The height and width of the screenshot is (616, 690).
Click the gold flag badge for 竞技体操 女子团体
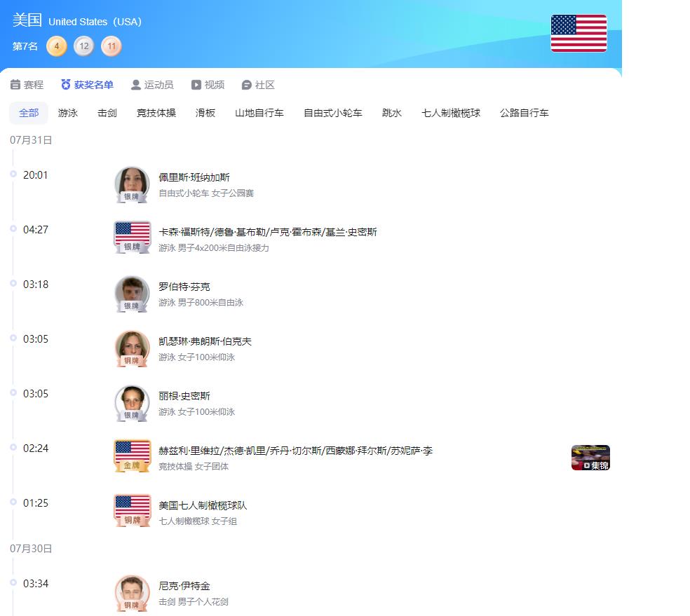click(132, 456)
